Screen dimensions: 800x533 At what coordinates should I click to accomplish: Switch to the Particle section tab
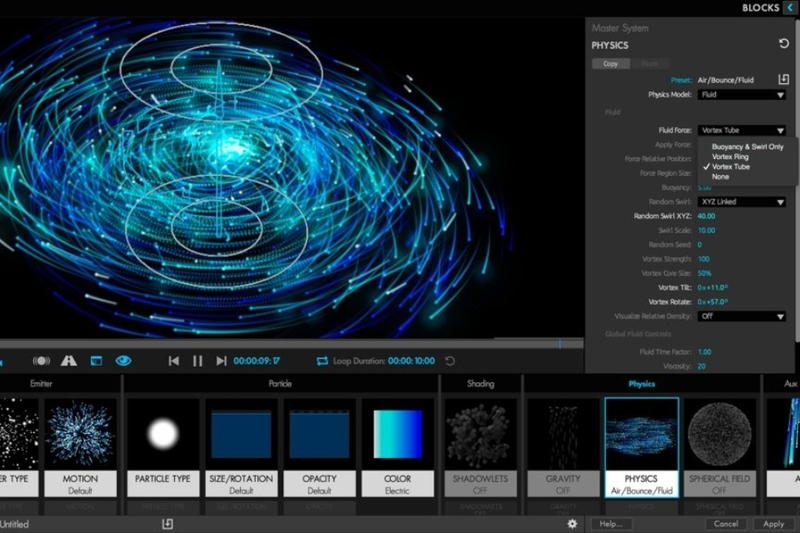(280, 384)
